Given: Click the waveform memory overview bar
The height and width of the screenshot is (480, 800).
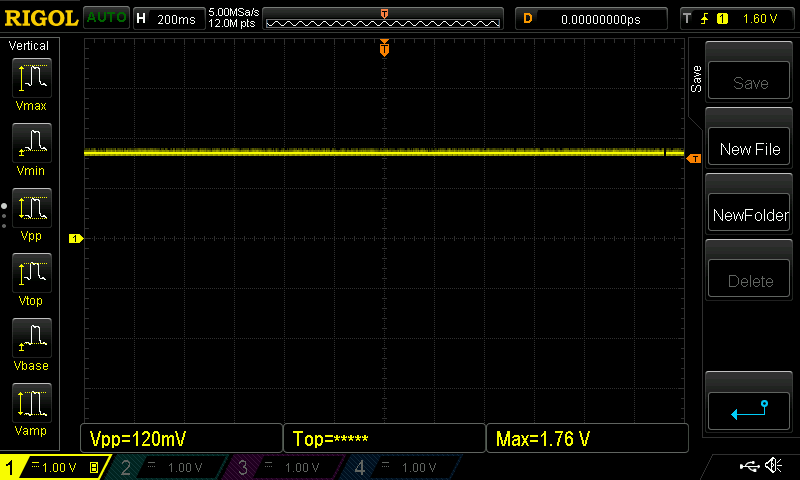Looking at the screenshot, I should (383, 19).
